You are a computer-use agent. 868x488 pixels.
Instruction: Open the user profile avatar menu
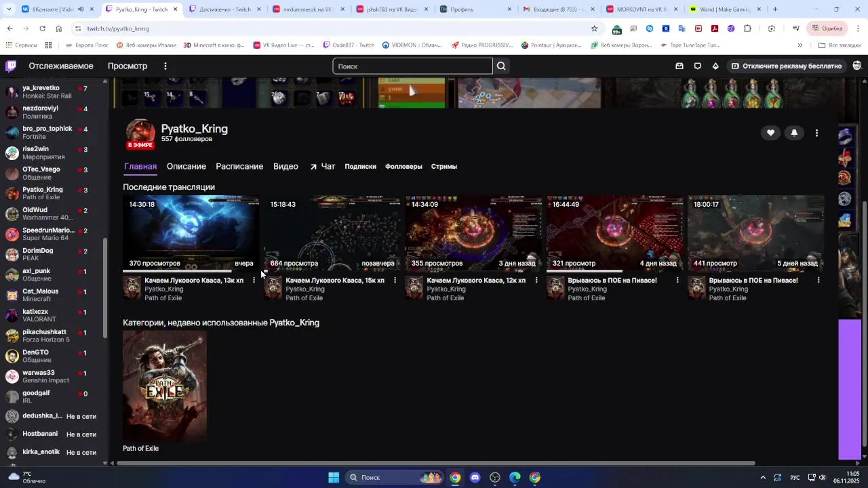point(857,66)
